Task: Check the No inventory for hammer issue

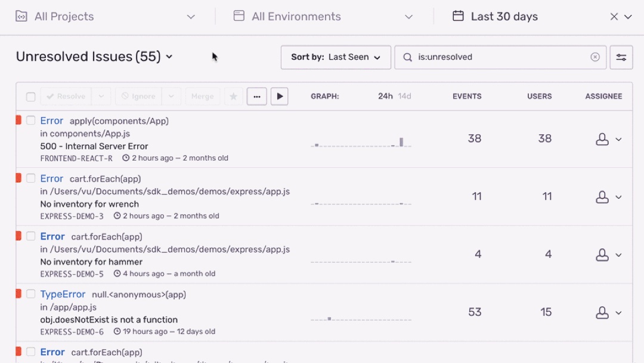Action: click(x=31, y=236)
